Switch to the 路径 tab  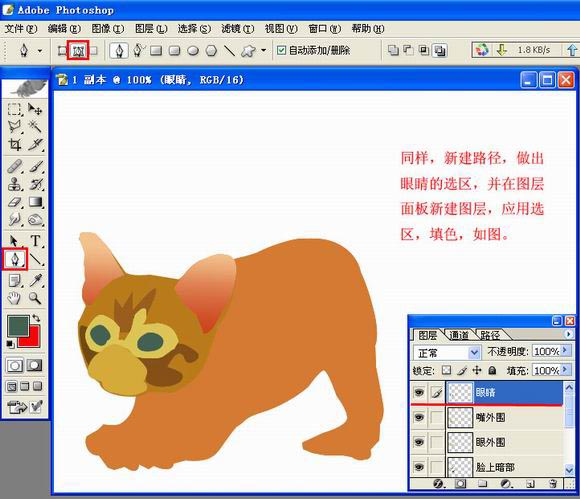coord(490,335)
